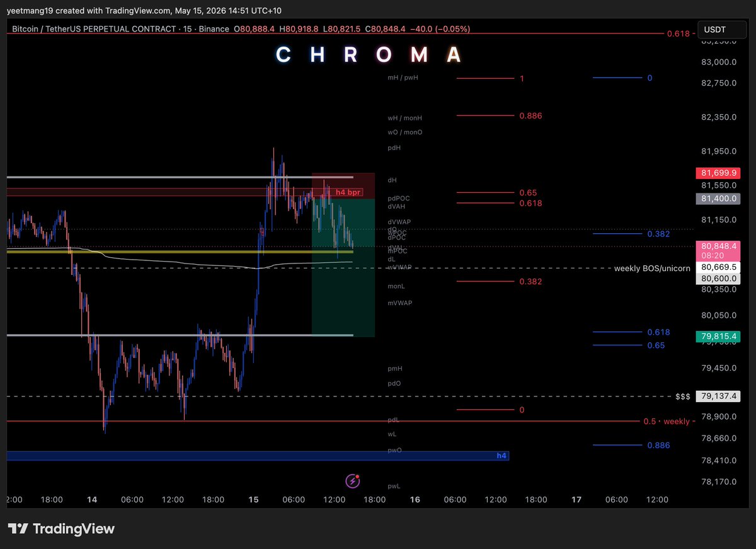Click the pdPOC level label
Screen dimensions: 756x549
coord(399,199)
